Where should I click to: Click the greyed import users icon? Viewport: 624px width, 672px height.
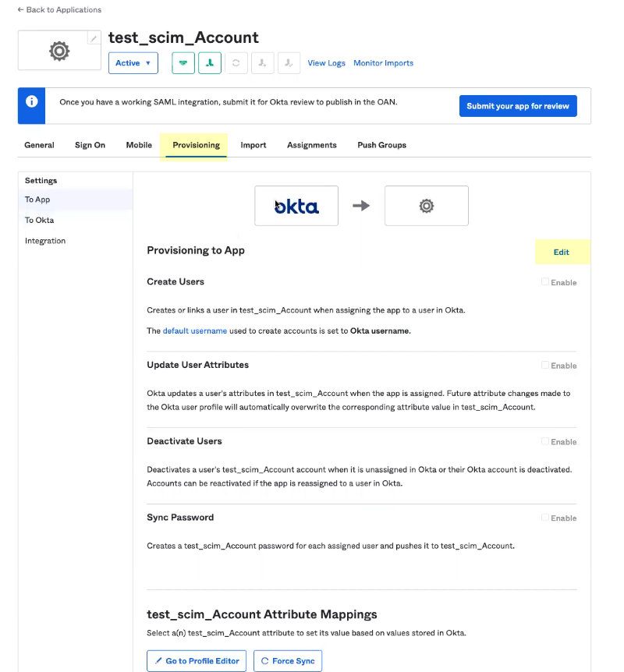[x=262, y=63]
